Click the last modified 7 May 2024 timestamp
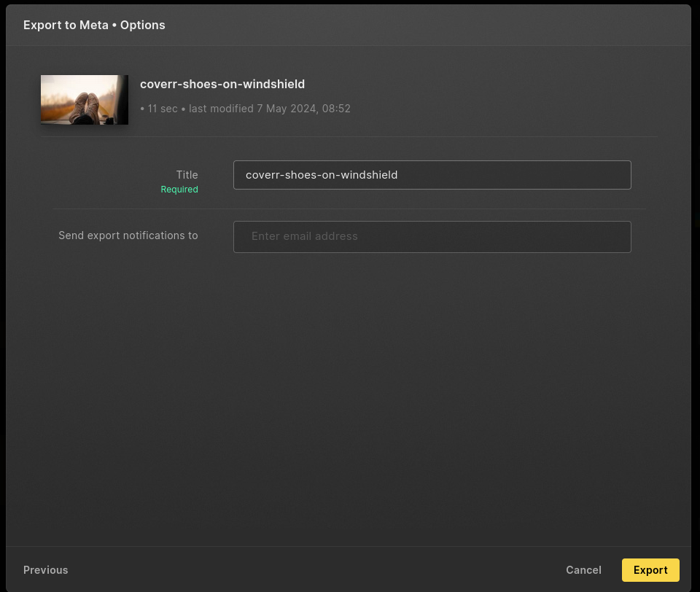The width and height of the screenshot is (700, 592). point(270,109)
